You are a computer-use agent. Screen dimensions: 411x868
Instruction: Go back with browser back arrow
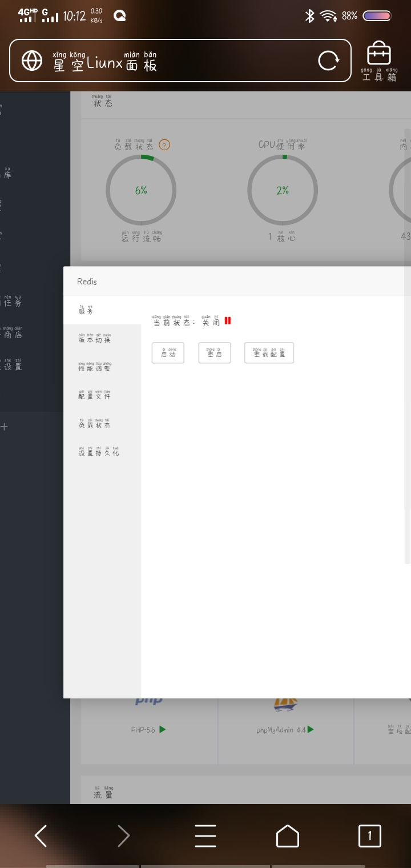tap(41, 836)
